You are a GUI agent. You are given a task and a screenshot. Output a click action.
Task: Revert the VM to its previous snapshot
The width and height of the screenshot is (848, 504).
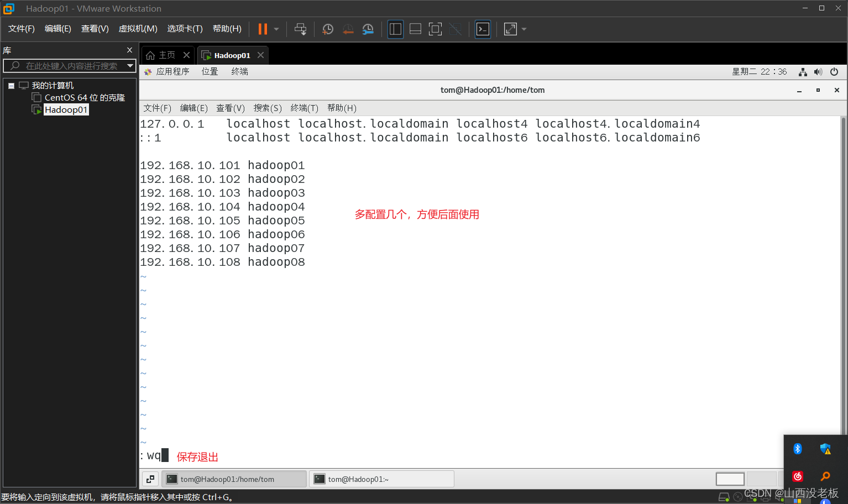348,29
